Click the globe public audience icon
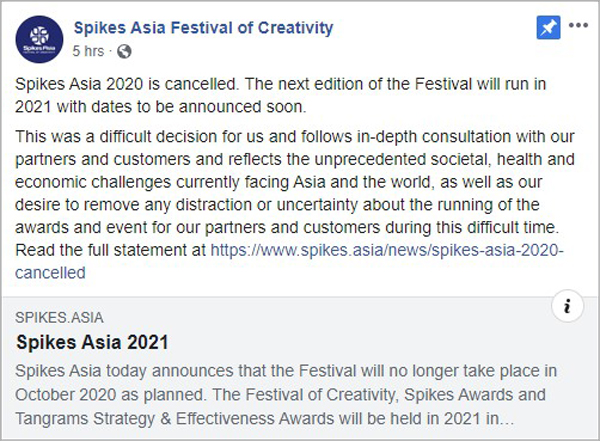 click(124, 51)
